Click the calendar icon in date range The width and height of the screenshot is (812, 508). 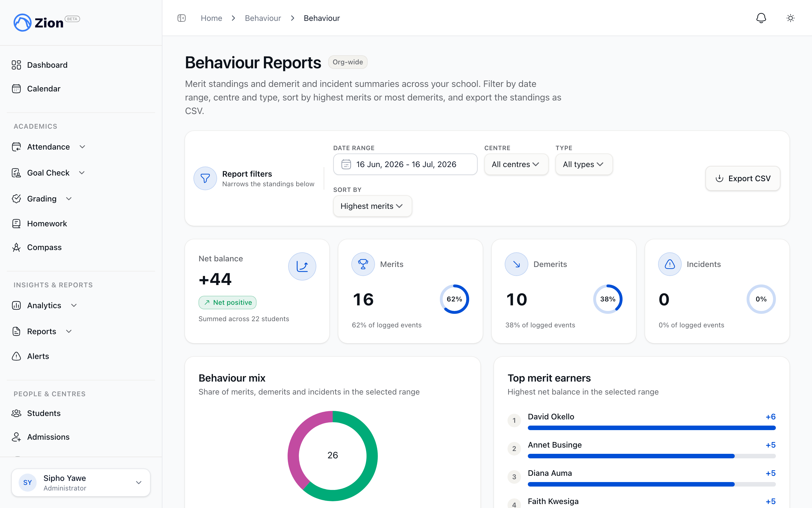[346, 164]
